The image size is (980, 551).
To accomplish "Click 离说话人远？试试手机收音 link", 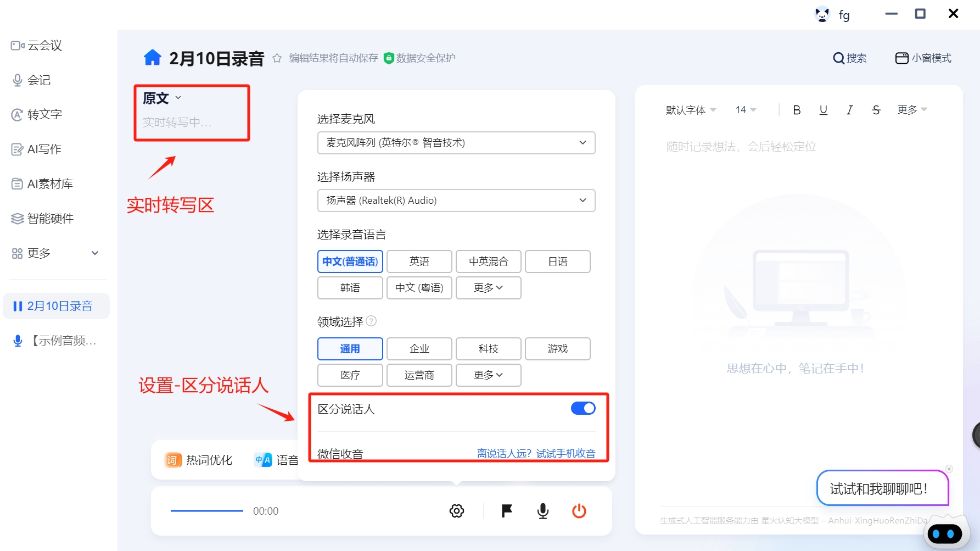I will 536,454.
